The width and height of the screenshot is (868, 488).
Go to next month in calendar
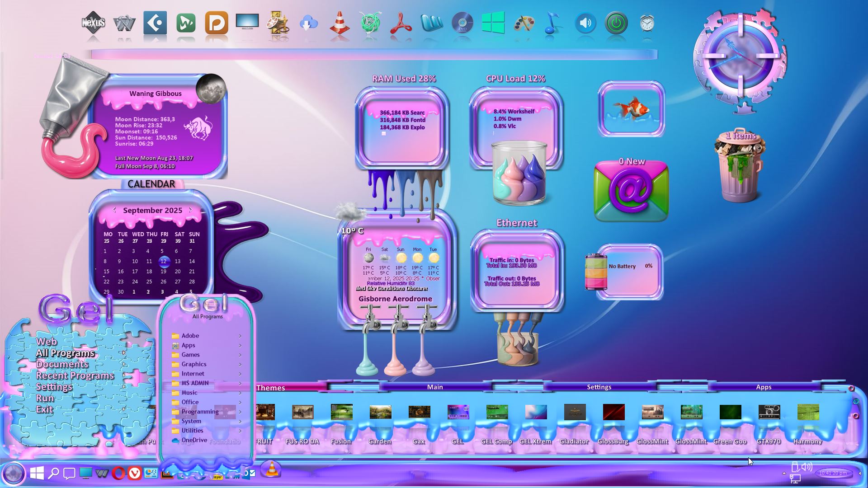(x=191, y=210)
